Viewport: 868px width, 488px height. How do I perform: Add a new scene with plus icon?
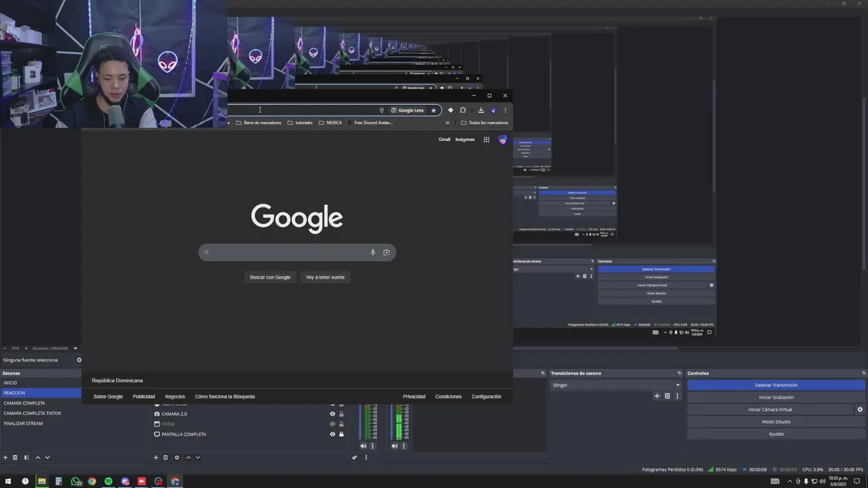5,457
